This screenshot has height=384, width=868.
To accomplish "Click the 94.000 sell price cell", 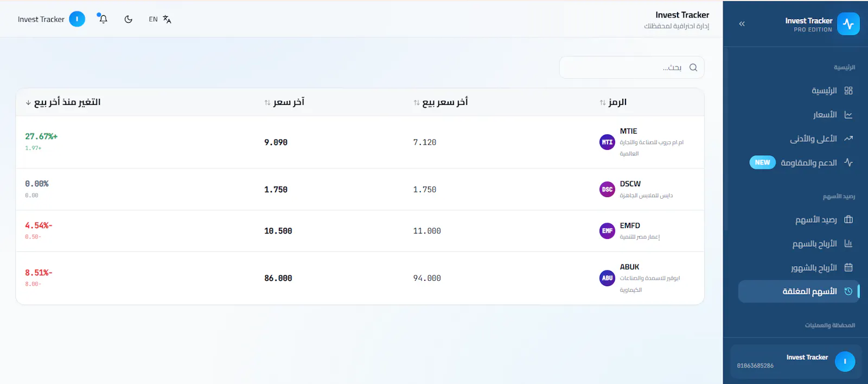I will click(427, 278).
